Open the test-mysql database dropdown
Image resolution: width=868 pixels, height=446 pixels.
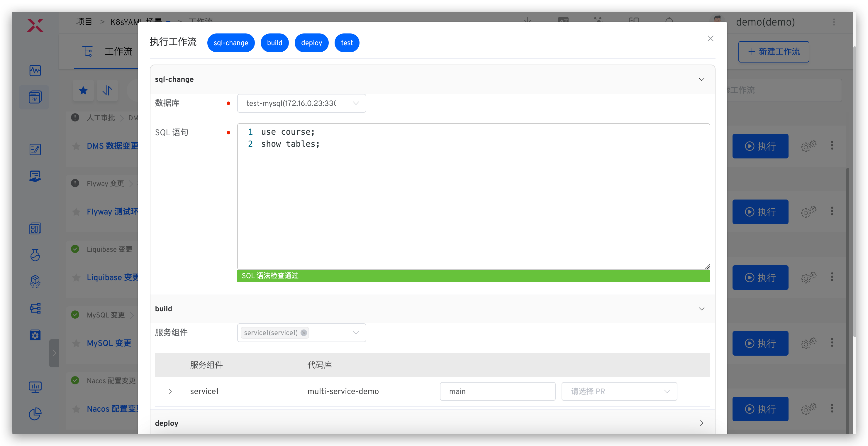click(301, 103)
